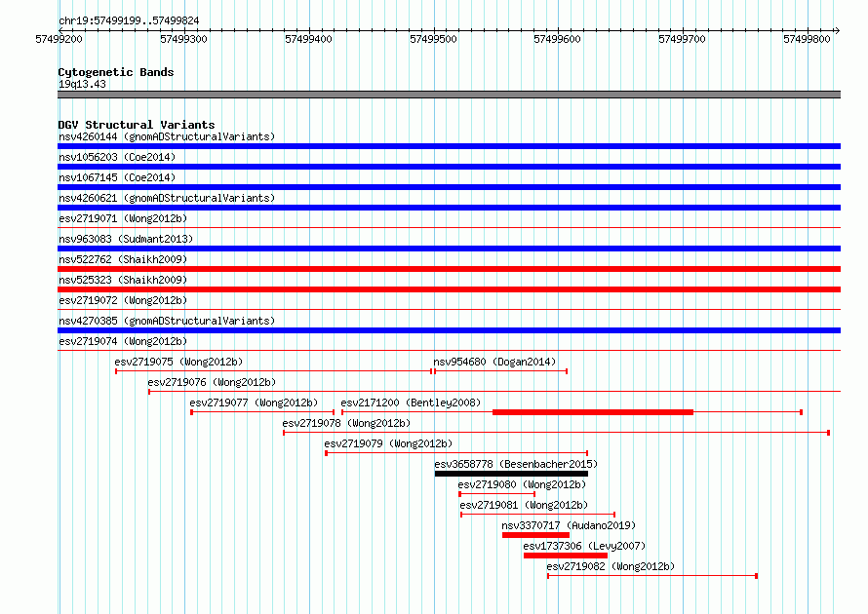This screenshot has height=614, width=868.
Task: Click the red bar under nsv522762
Action: click(449, 269)
